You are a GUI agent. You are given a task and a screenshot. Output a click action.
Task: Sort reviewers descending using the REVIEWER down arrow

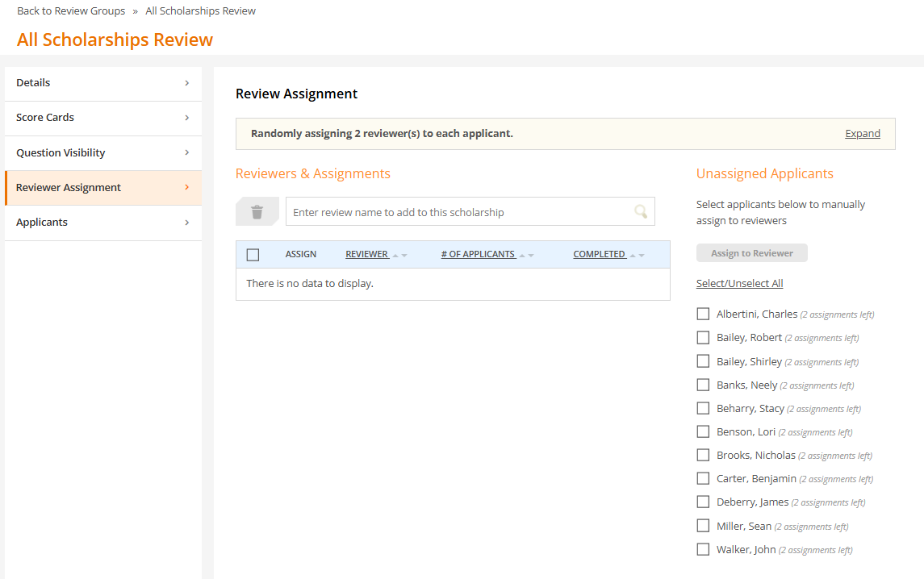pyautogui.click(x=405, y=255)
